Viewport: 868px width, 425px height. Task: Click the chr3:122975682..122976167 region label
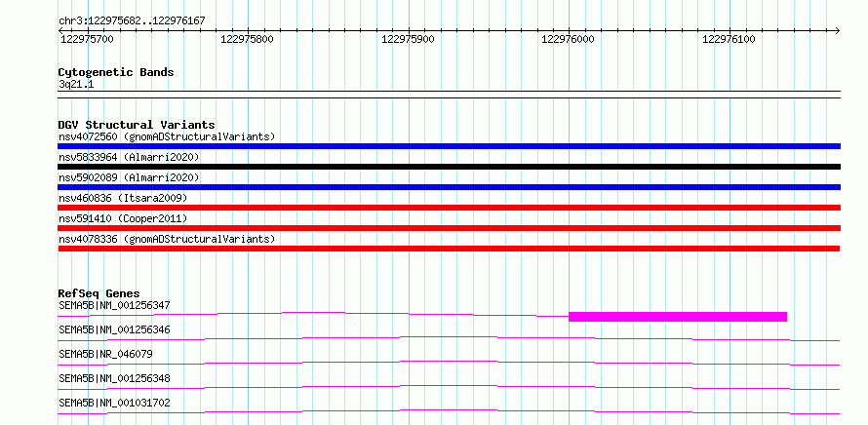132,21
